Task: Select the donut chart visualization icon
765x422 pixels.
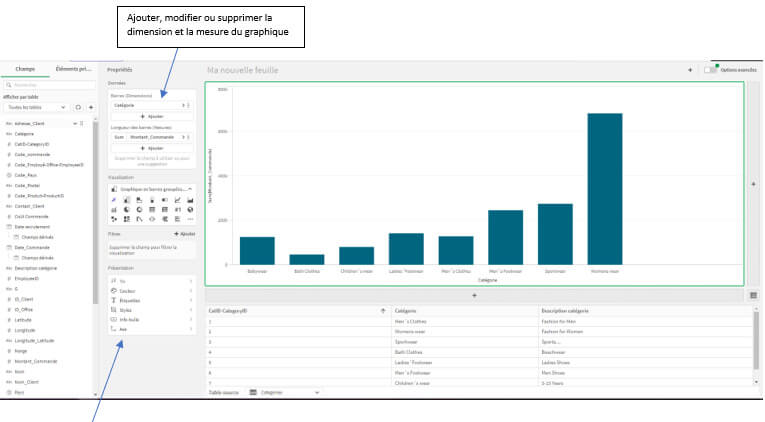Action: tap(139, 210)
